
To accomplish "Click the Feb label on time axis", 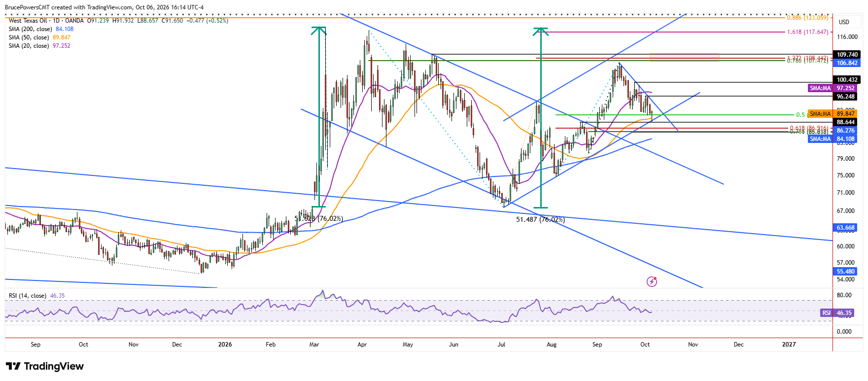I will (271, 345).
